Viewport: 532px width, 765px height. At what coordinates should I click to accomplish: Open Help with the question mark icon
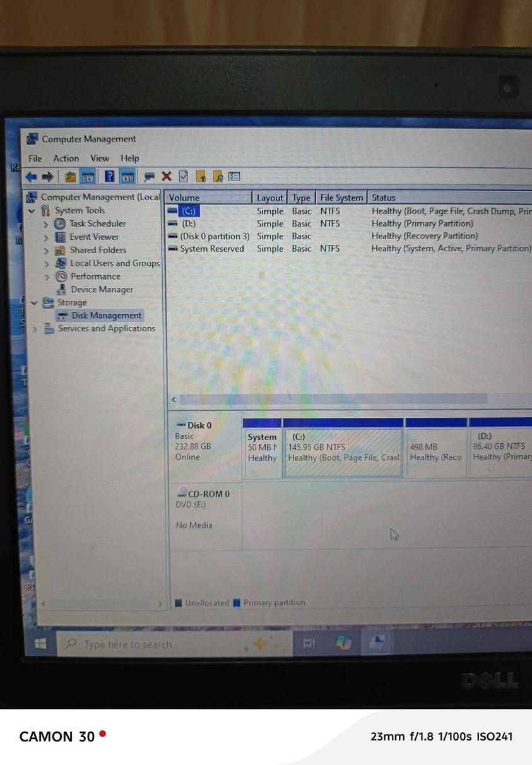pyautogui.click(x=109, y=177)
